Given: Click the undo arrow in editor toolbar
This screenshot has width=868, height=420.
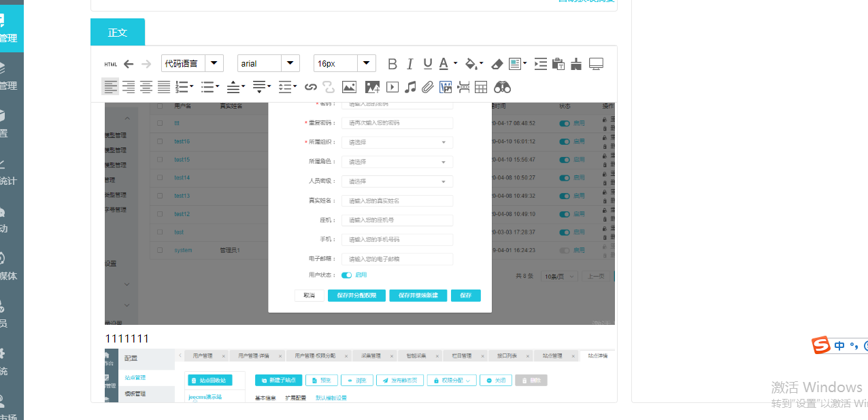Looking at the screenshot, I should [129, 64].
